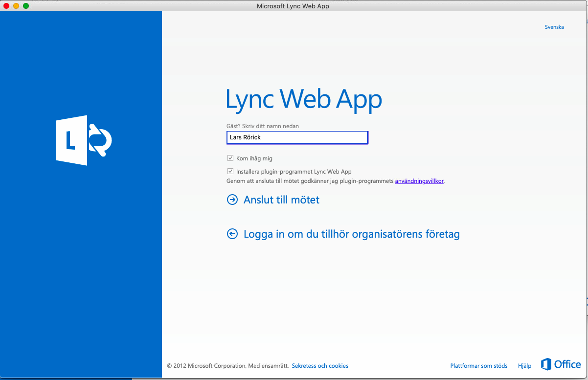This screenshot has height=380, width=588.
Task: Click the 'Gäst? Skriv ditt namn nedan' label
Action: click(x=263, y=126)
